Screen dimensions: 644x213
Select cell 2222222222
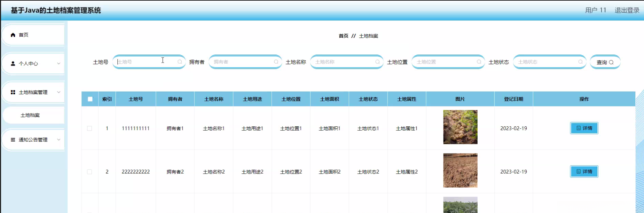pyautogui.click(x=136, y=172)
